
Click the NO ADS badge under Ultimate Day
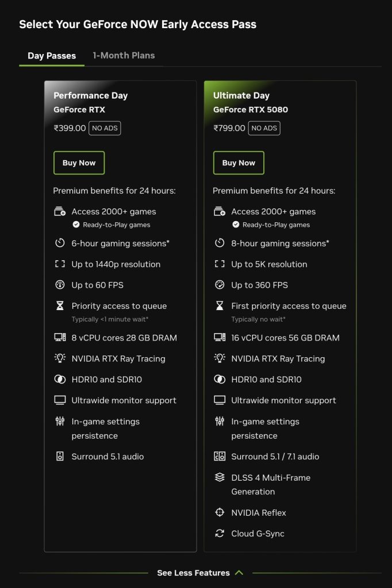point(264,128)
